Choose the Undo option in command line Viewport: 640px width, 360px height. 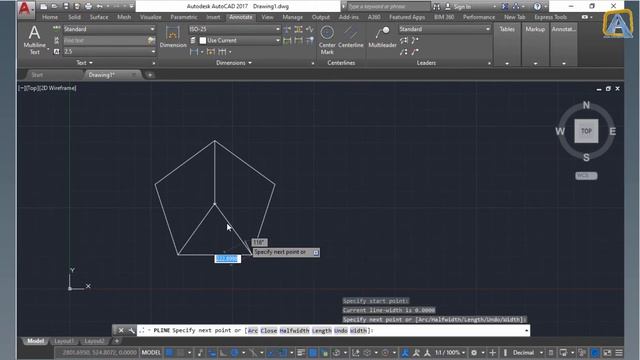(340, 331)
